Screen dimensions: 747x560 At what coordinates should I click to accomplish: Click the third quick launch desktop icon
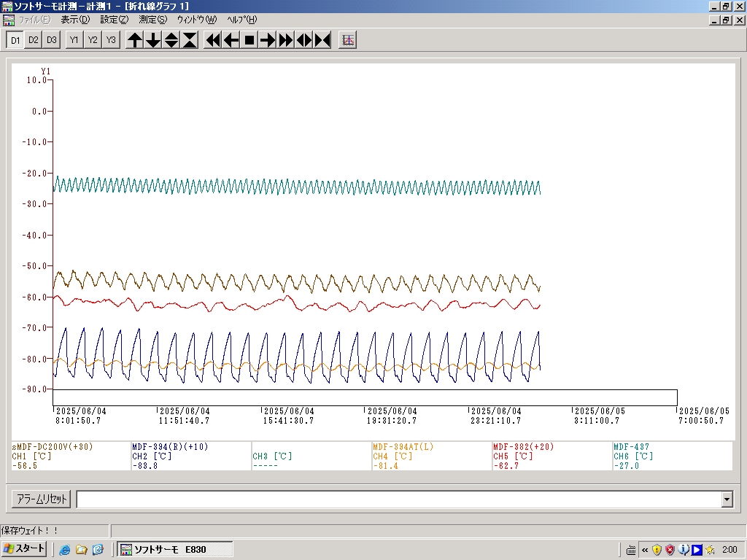(x=98, y=550)
